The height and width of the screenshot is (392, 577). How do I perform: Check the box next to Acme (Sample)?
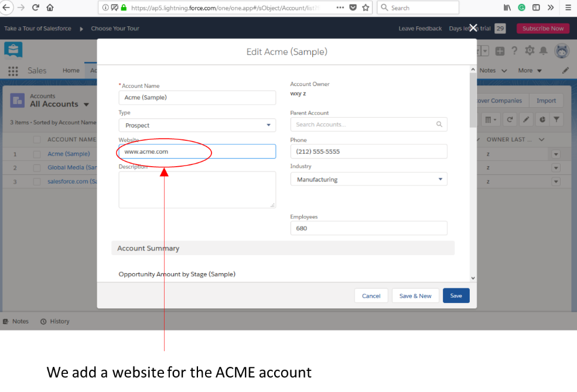37,154
